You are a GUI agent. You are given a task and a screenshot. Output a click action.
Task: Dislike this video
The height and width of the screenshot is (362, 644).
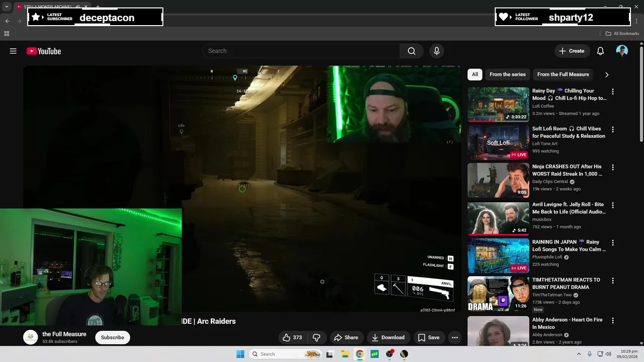(316, 337)
